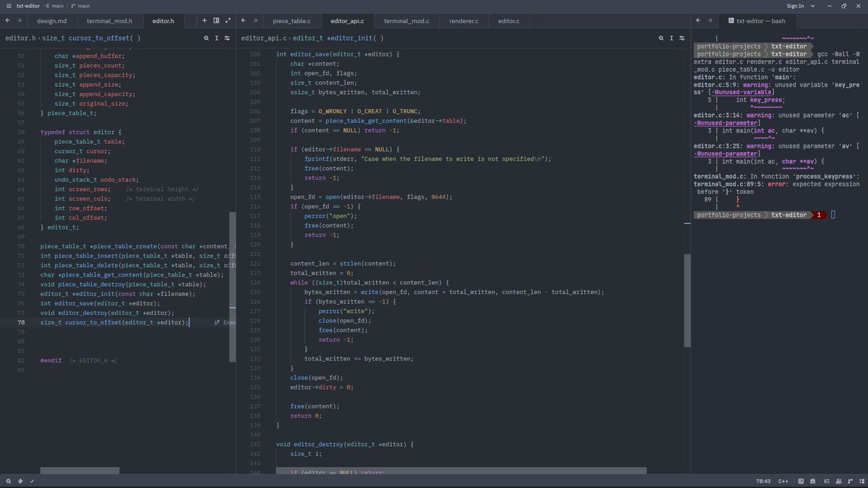Click the terminal prompt input cursor
The height and width of the screenshot is (488, 868).
click(x=833, y=215)
